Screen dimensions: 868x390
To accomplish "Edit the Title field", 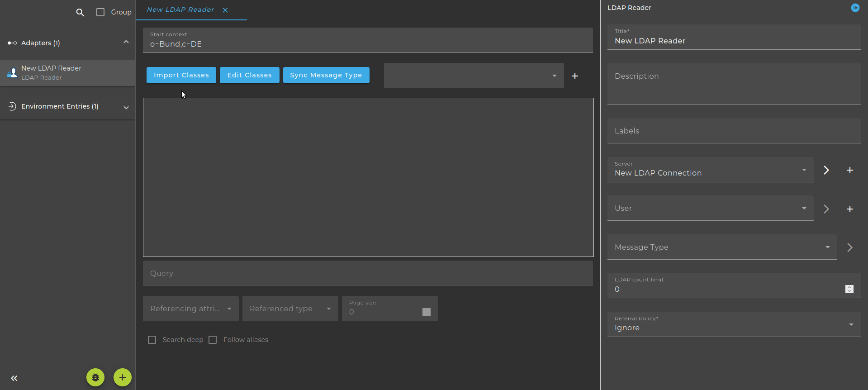I will pyautogui.click(x=734, y=37).
